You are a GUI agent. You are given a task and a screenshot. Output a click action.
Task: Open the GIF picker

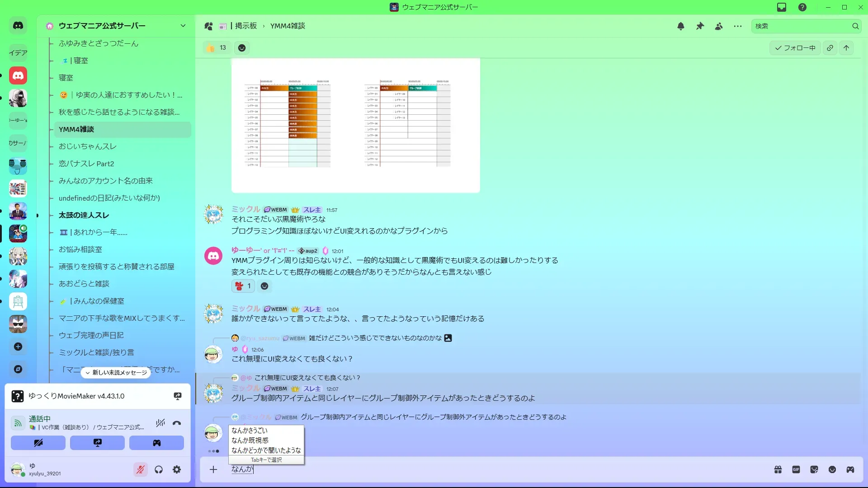click(x=796, y=469)
